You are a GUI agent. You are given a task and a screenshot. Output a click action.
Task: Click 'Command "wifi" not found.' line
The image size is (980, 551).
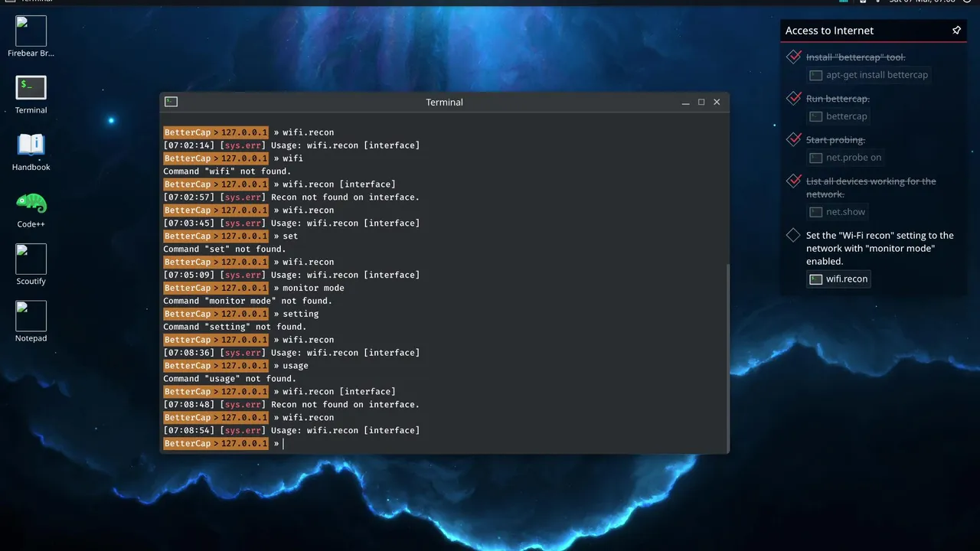pyautogui.click(x=227, y=171)
